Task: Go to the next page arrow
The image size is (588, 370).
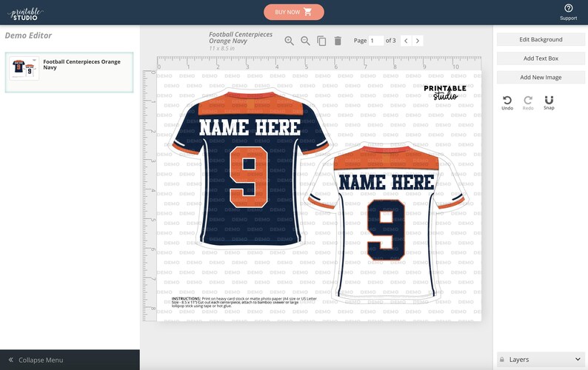Action: tap(418, 41)
